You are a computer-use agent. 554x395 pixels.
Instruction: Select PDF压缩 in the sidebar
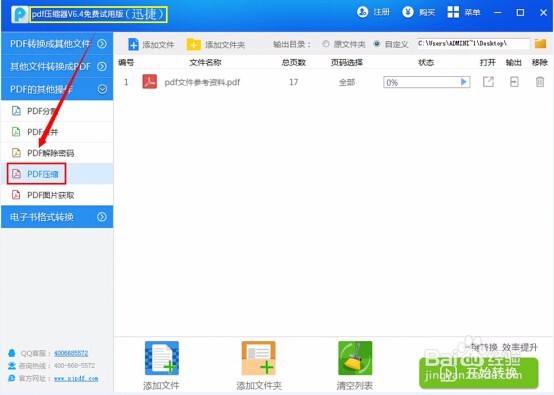57,173
